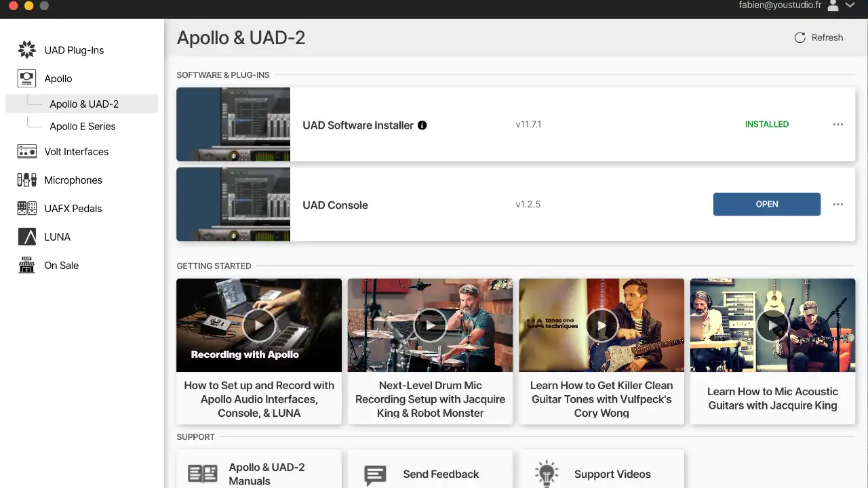This screenshot has width=868, height=488.
Task: Click the Refresh text button
Action: pyautogui.click(x=827, y=37)
